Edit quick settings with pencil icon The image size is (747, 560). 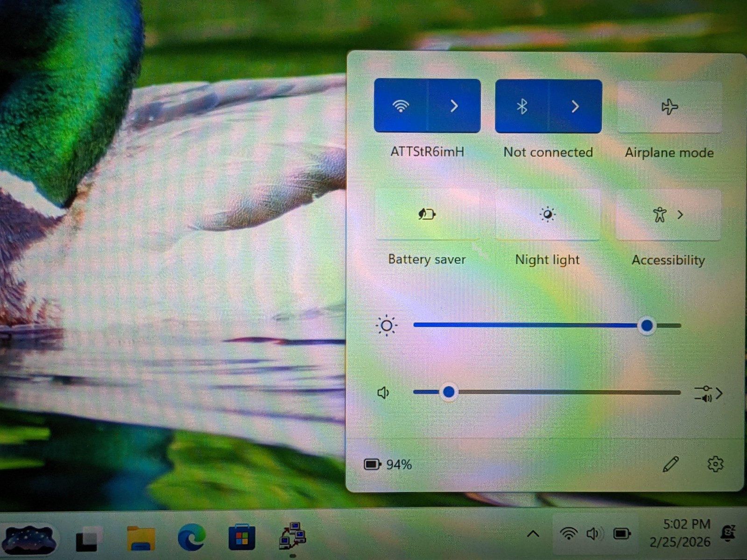pyautogui.click(x=670, y=464)
